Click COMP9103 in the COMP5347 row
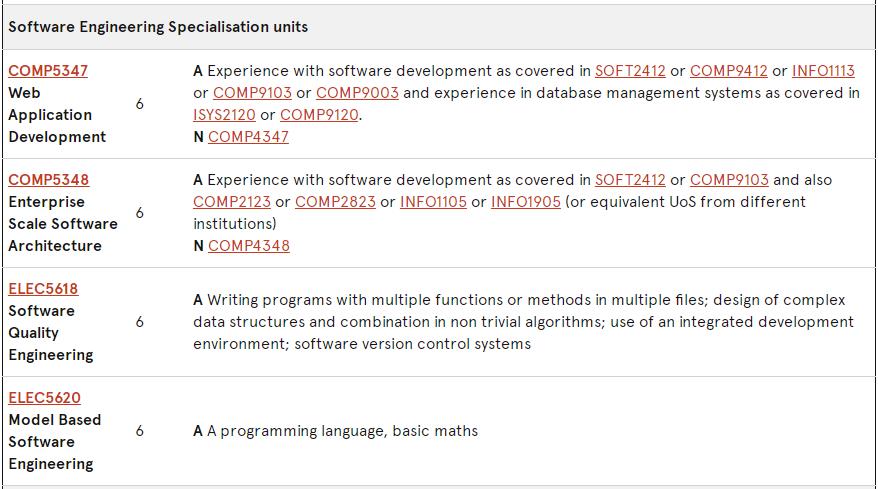Screen dimensions: 878x489 click(252, 93)
